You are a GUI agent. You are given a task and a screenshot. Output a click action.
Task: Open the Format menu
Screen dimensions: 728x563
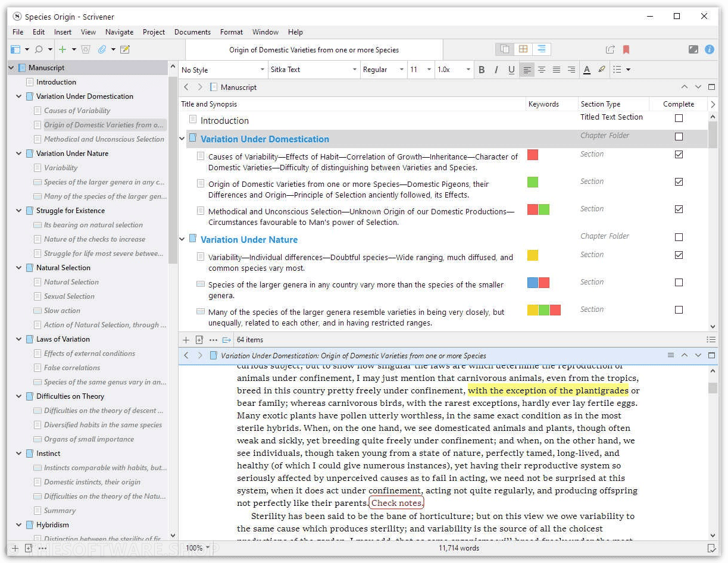(x=232, y=32)
